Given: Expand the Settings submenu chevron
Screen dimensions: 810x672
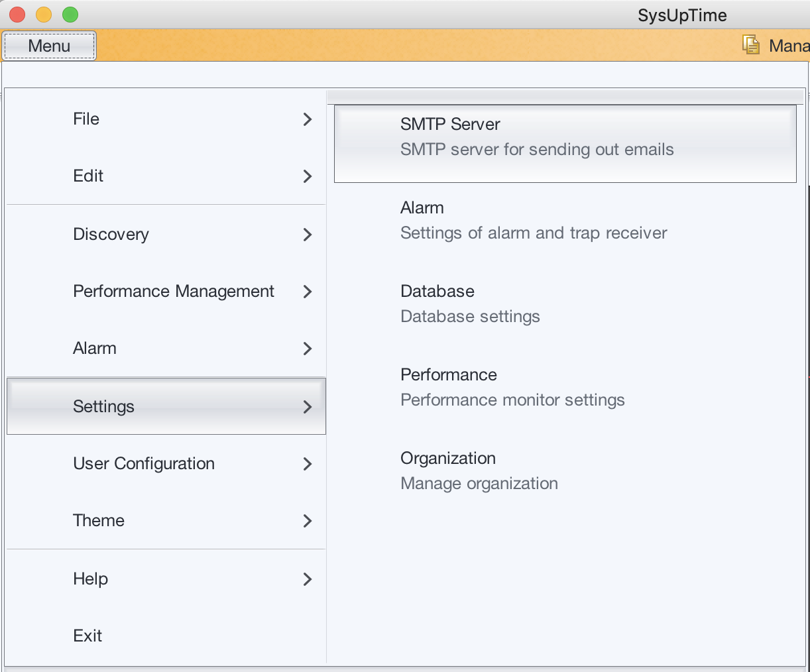Looking at the screenshot, I should [307, 406].
